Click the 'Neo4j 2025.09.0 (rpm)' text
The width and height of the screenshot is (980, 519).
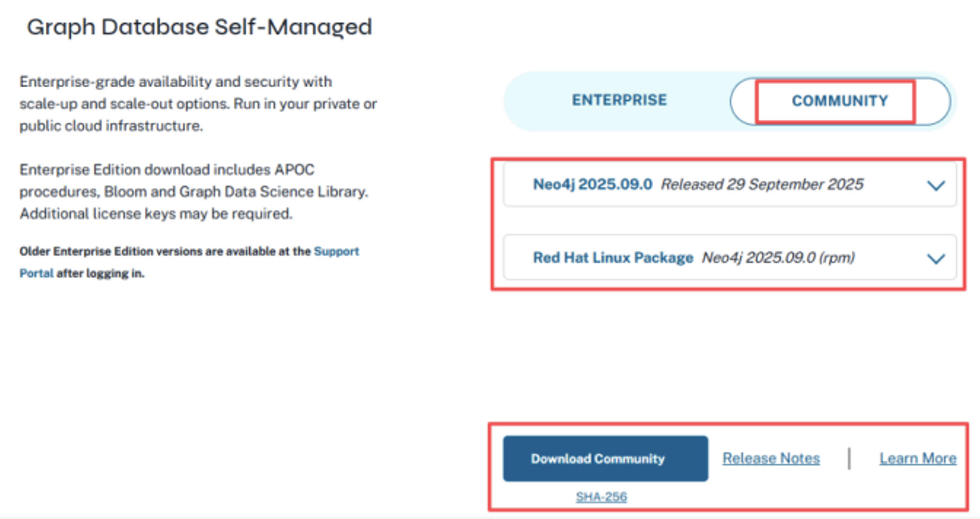pos(778,258)
